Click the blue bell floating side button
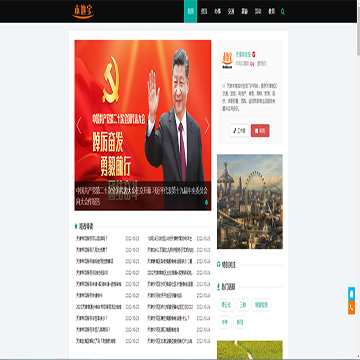This screenshot has width=360, height=360. [x=351, y=294]
